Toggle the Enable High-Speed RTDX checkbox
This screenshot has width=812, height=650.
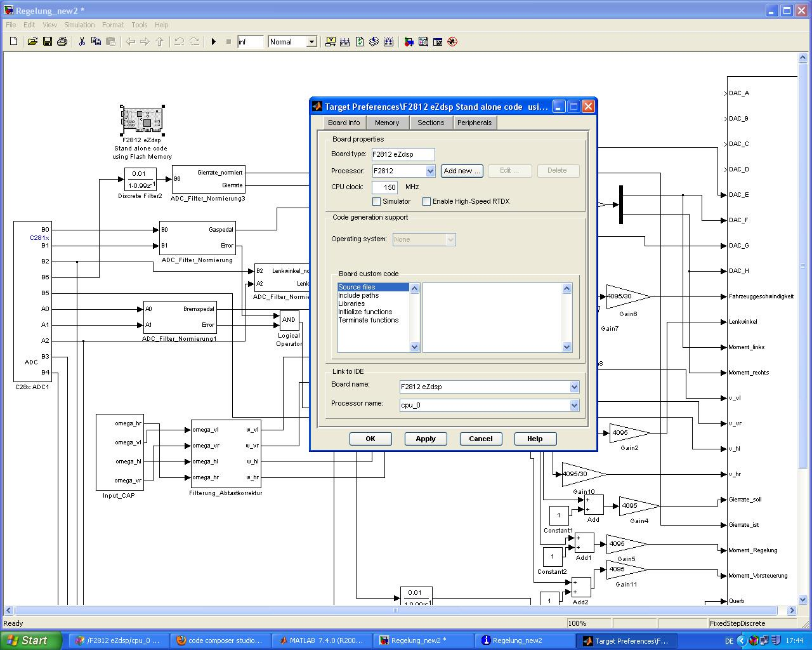tap(427, 202)
